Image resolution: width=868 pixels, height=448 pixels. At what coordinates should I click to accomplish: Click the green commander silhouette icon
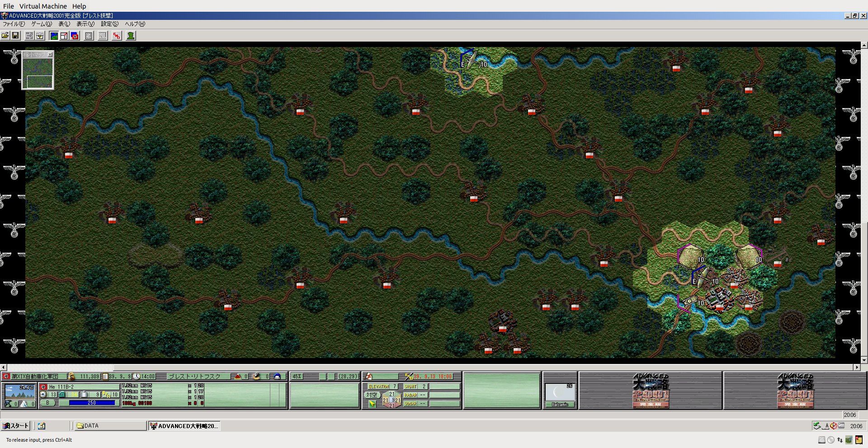(x=131, y=36)
